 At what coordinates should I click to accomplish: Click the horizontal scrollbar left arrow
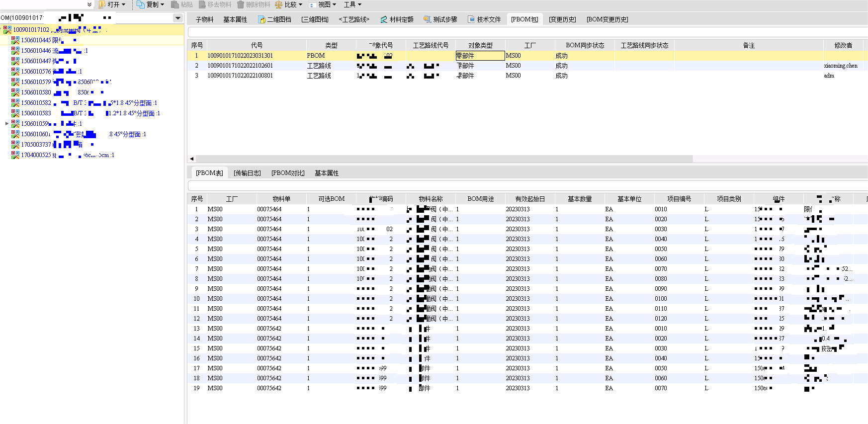[192, 159]
